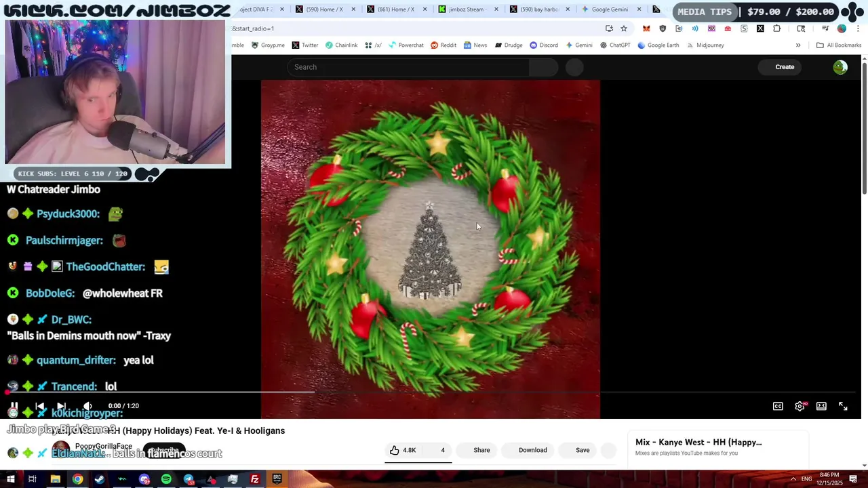Viewport: 868px width, 488px height.
Task: Open the Mix - Kanye West playlist card
Action: pos(717,447)
